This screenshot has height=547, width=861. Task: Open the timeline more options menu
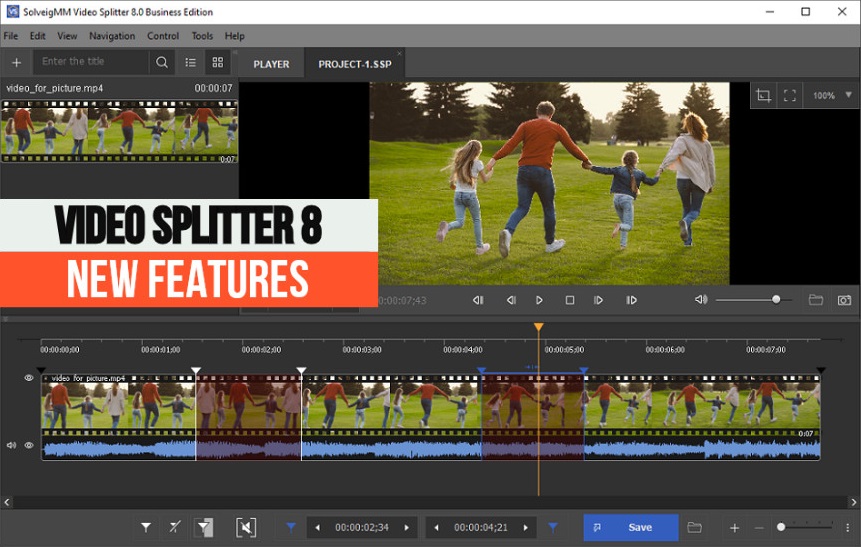pyautogui.click(x=847, y=527)
